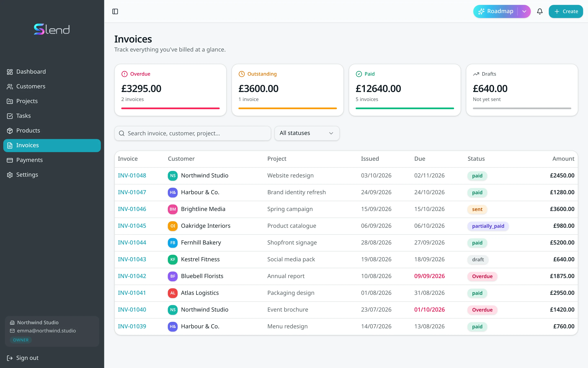Click the Paid card green bar
588x368 pixels.
coord(405,108)
